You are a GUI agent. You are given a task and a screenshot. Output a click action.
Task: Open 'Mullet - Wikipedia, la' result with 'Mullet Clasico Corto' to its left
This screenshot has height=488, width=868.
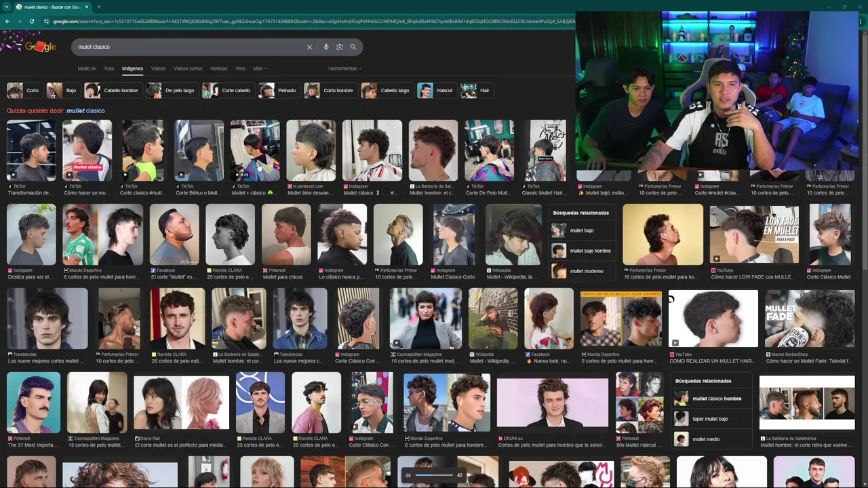coord(513,235)
